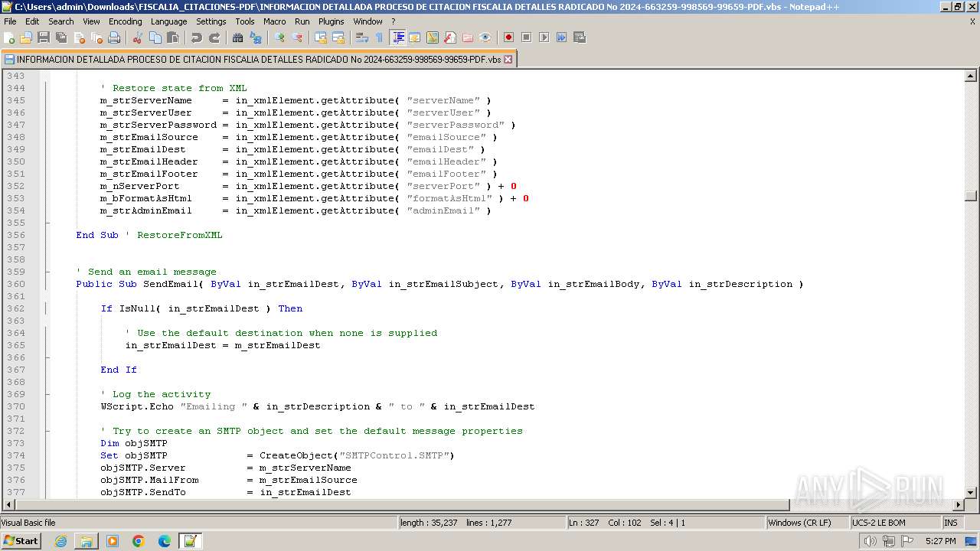Screen dimensions: 980x551
Task: Toggle synchronize horizontal scrolling
Action: click(x=338, y=37)
